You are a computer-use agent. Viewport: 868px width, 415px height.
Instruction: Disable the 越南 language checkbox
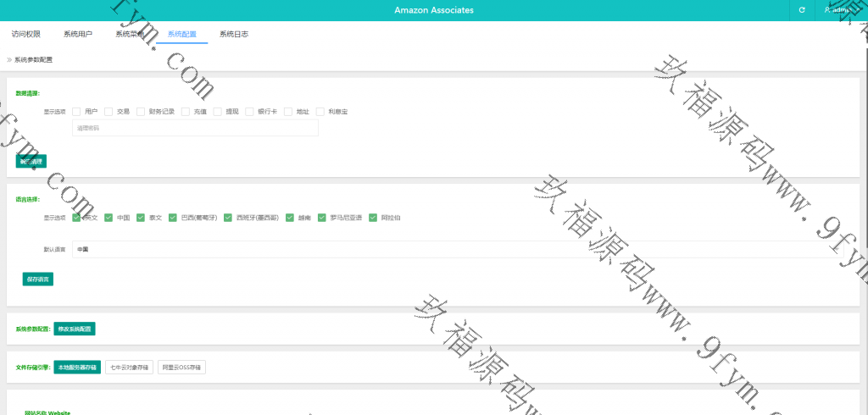pyautogui.click(x=290, y=218)
